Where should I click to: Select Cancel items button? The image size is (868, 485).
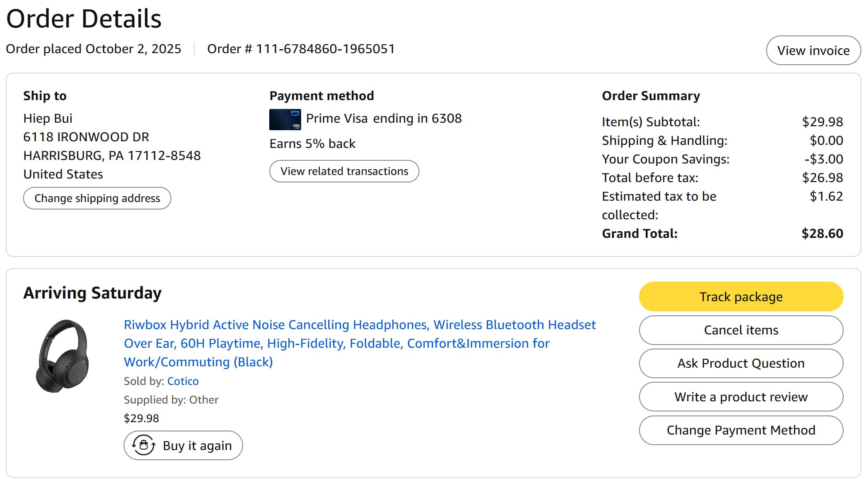[x=741, y=330]
